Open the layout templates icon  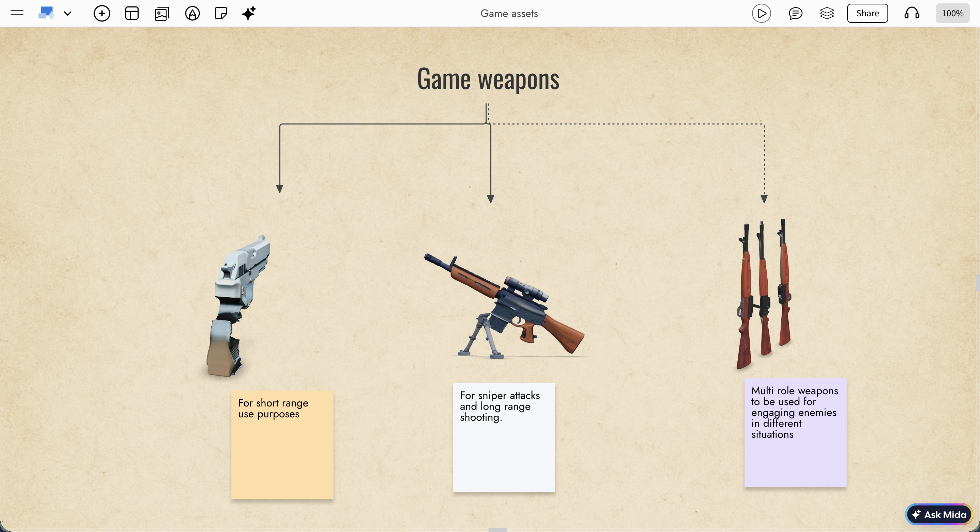[132, 13]
